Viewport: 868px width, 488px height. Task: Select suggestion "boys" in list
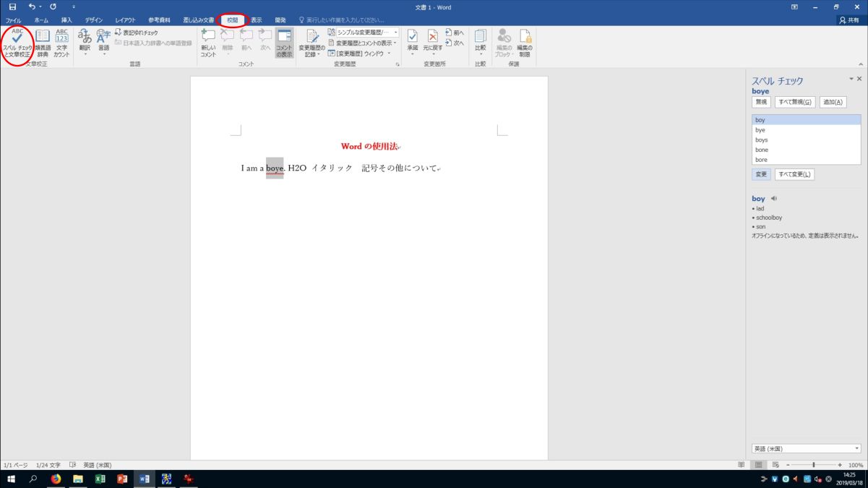[x=806, y=140]
